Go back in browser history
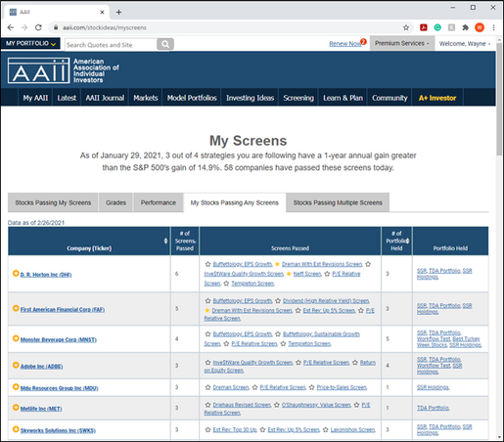The height and width of the screenshot is (442, 504). pyautogui.click(x=11, y=27)
